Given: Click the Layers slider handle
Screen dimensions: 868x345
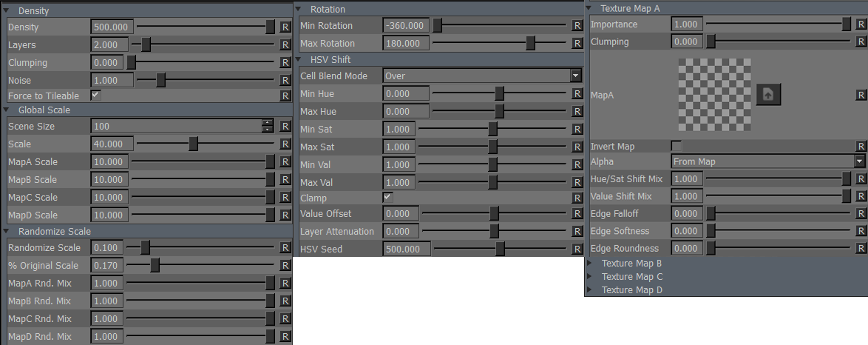Looking at the screenshot, I should [146, 44].
